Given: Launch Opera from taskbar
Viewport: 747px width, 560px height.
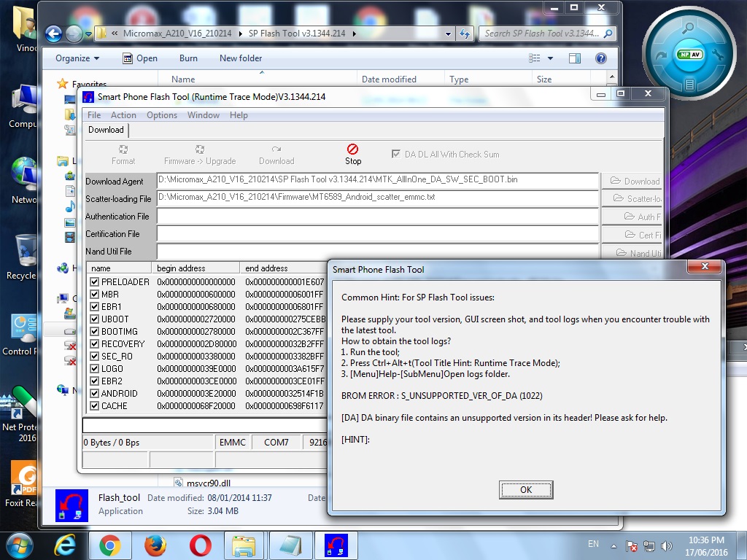Looking at the screenshot, I should coord(200,545).
